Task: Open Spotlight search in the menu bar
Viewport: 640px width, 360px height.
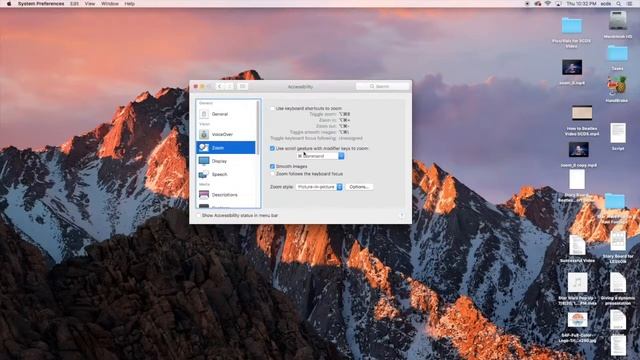Action: pos(619,3)
